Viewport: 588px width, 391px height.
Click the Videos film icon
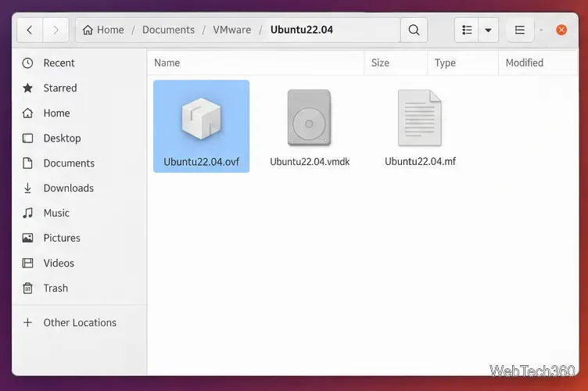pos(27,264)
